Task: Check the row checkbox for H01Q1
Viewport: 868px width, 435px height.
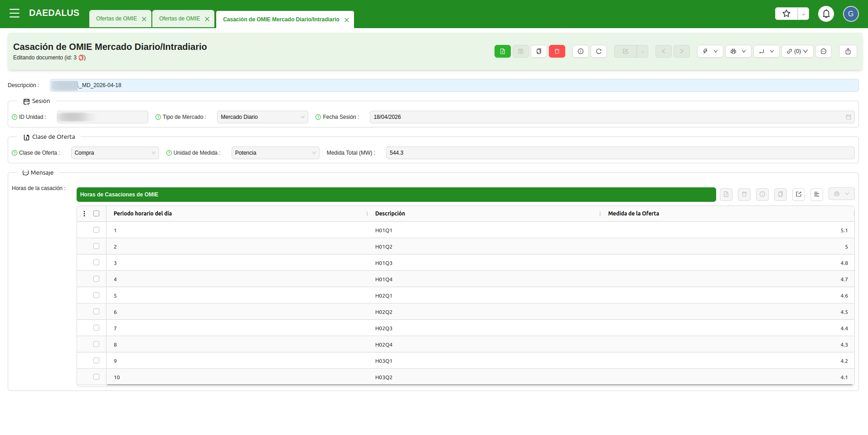Action: point(96,230)
